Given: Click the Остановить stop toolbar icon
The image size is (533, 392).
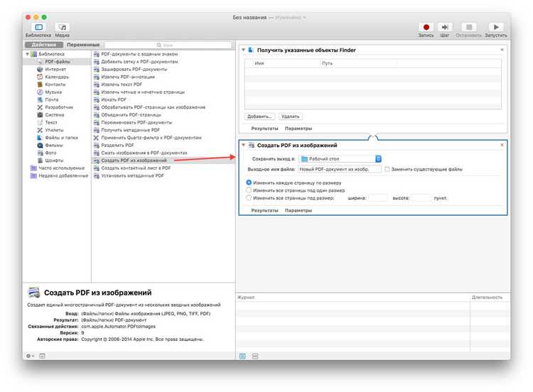Looking at the screenshot, I should 469,27.
